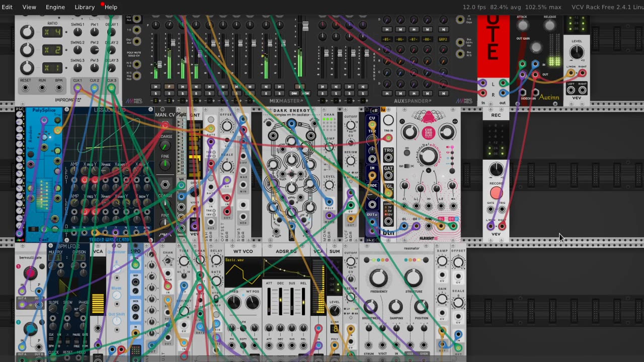Toggle mute above the -08- AuxSpander label
Image resolution: width=644 pixels, height=362 pixels.
pos(428,30)
